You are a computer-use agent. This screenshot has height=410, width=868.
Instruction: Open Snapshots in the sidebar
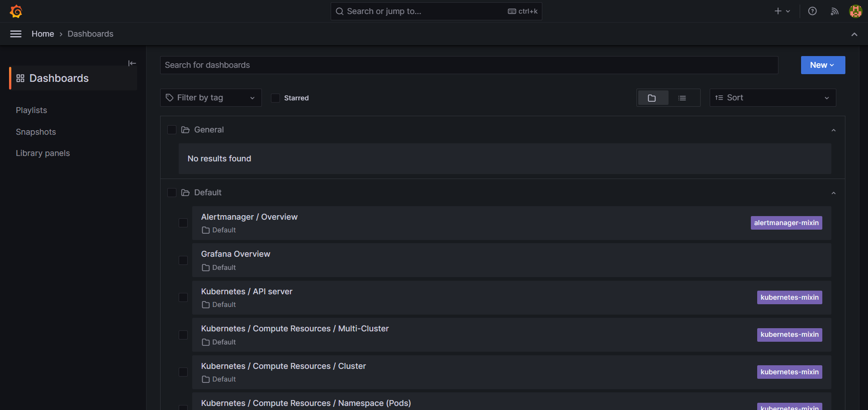point(36,132)
